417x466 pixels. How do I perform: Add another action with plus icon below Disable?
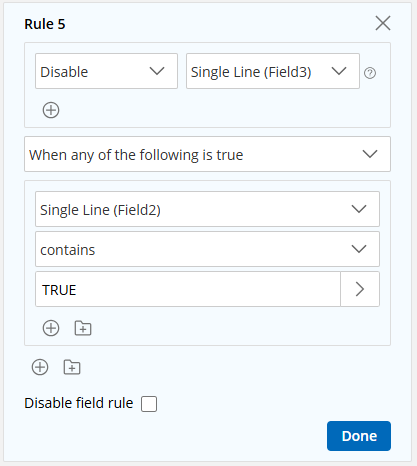click(51, 110)
